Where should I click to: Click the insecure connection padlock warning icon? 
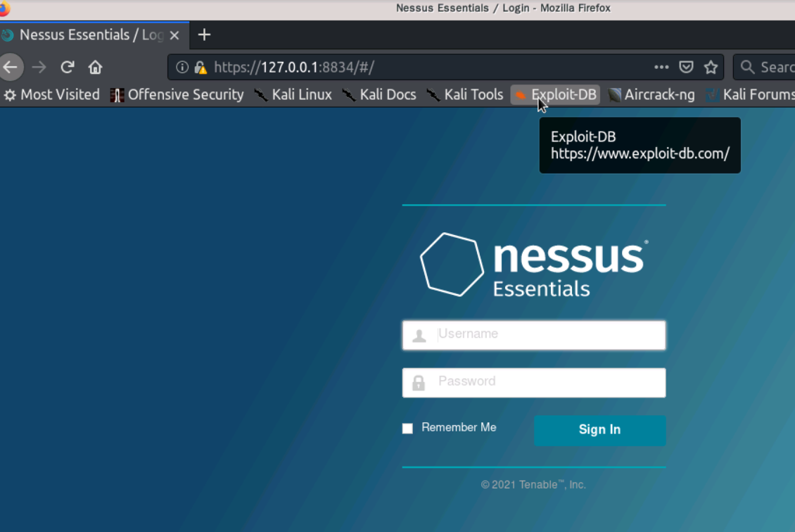(201, 68)
